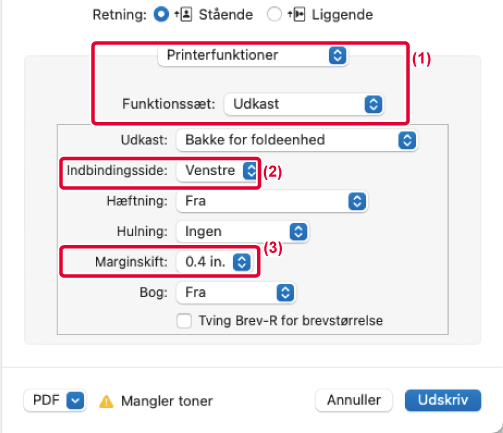Image resolution: width=503 pixels, height=433 pixels.
Task: Change the Indbindingsside value from Venstre
Action: 217,171
